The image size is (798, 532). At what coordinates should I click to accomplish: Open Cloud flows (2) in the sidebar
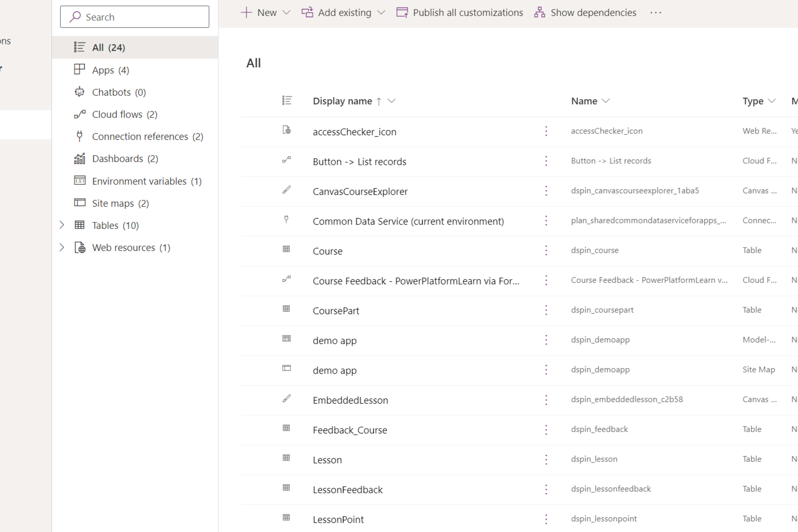(135, 114)
